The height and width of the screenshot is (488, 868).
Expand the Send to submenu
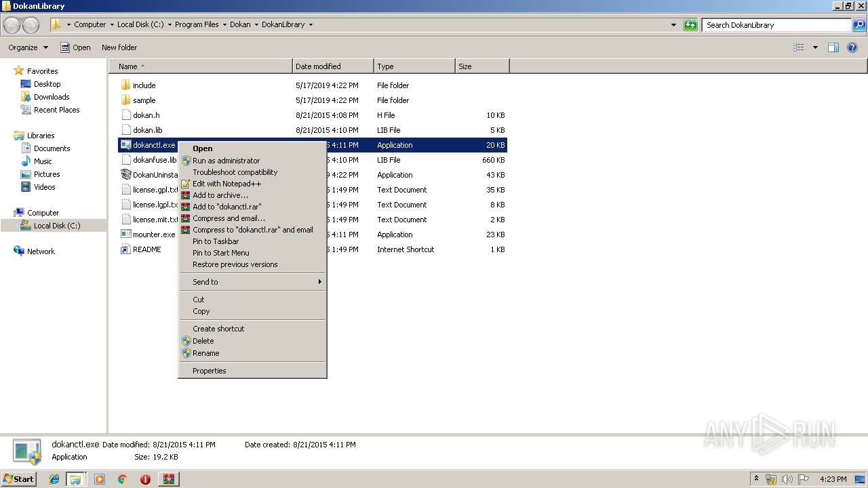pos(252,282)
